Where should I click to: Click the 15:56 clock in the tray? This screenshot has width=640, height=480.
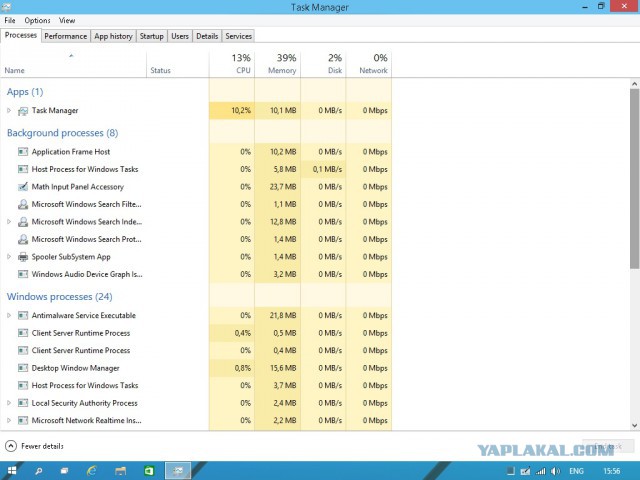[611, 471]
